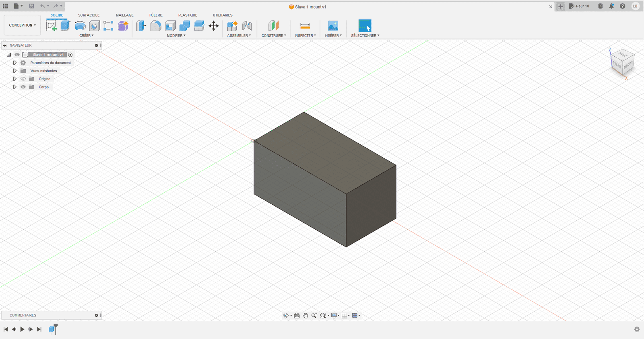Image resolution: width=644 pixels, height=339 pixels.
Task: Expand Vues existantes node
Action: pos(15,71)
